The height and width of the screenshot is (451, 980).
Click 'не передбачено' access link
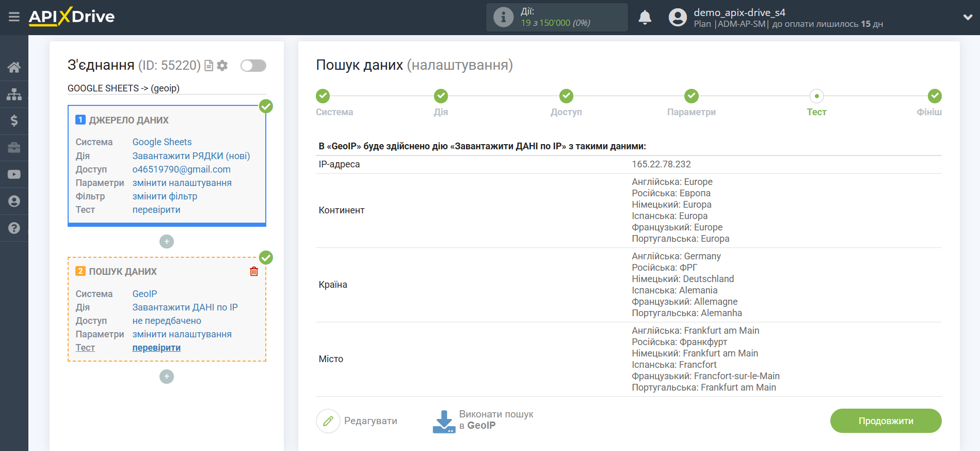pos(167,320)
